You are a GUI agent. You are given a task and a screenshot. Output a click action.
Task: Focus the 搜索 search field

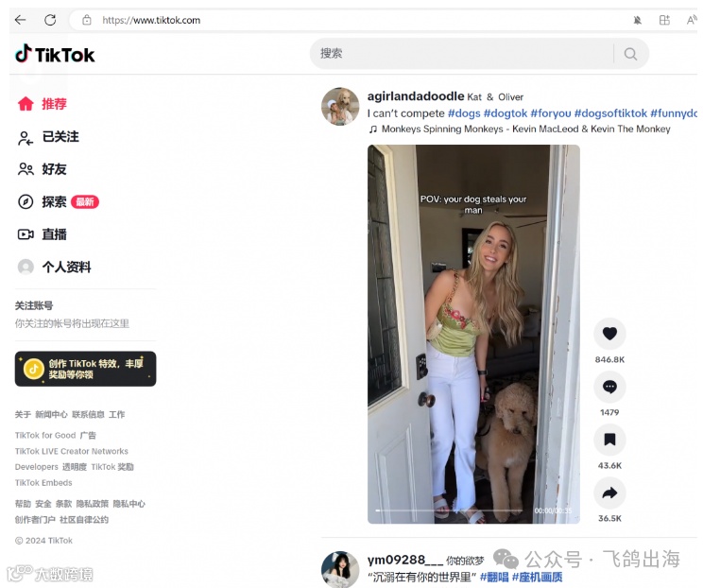(x=462, y=54)
